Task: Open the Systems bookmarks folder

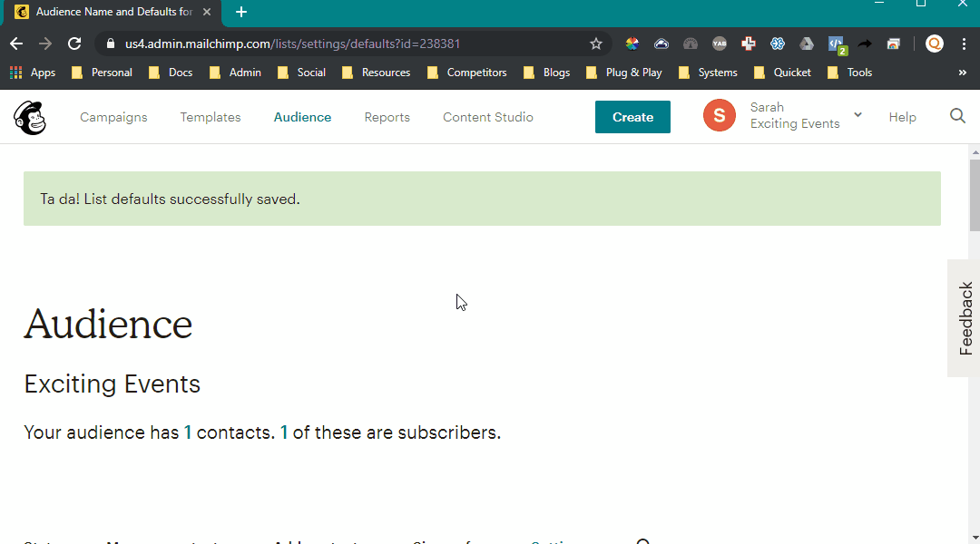Action: click(x=708, y=73)
